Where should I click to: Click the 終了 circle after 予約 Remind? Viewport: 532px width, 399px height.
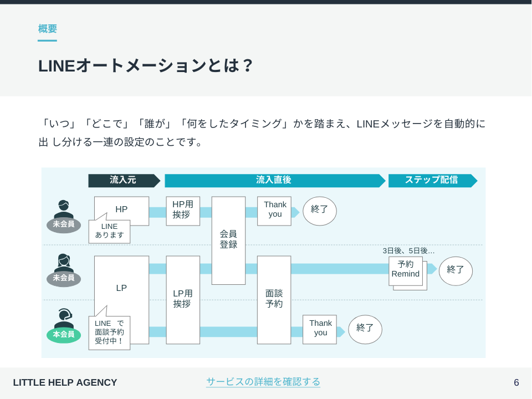tap(456, 271)
